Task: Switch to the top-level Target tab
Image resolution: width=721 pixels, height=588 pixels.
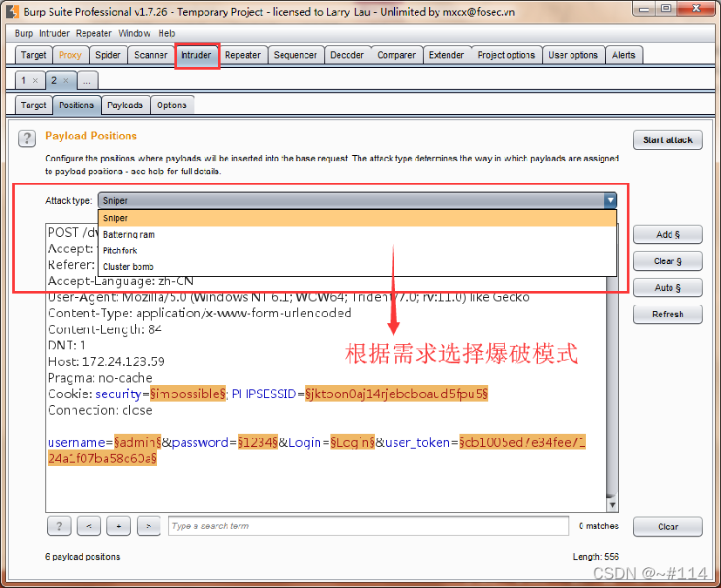Action: (x=34, y=55)
